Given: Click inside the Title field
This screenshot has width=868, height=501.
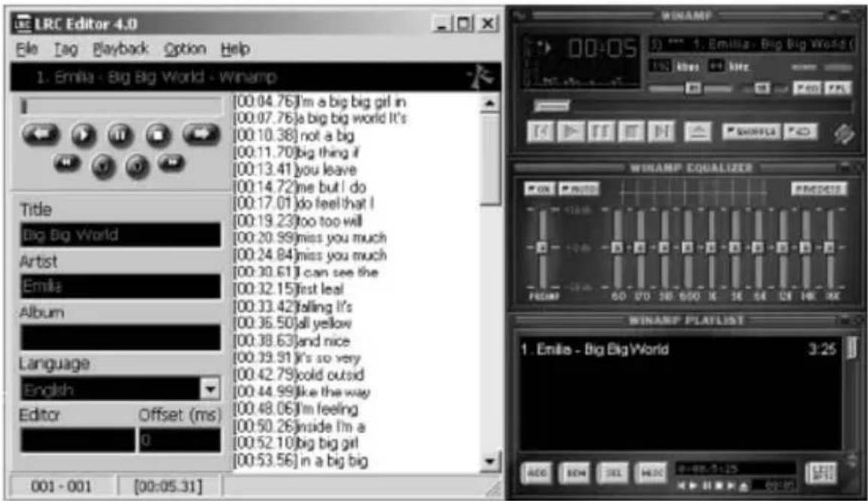Looking at the screenshot, I should click(x=120, y=234).
